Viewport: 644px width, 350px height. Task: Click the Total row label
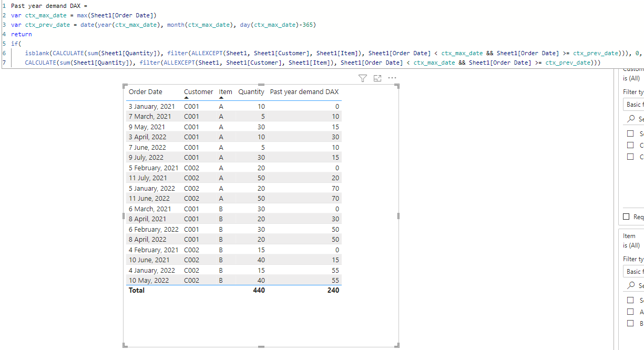pos(137,290)
